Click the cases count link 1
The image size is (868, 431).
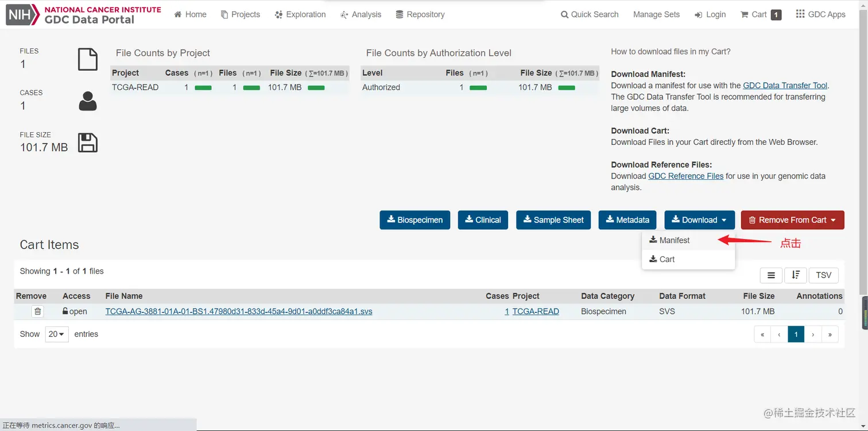point(507,311)
